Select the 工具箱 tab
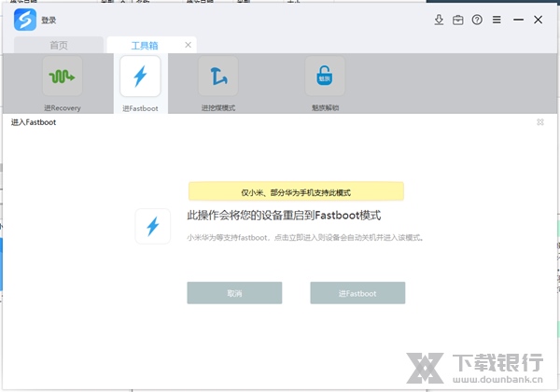The image size is (560, 392). 144,45
